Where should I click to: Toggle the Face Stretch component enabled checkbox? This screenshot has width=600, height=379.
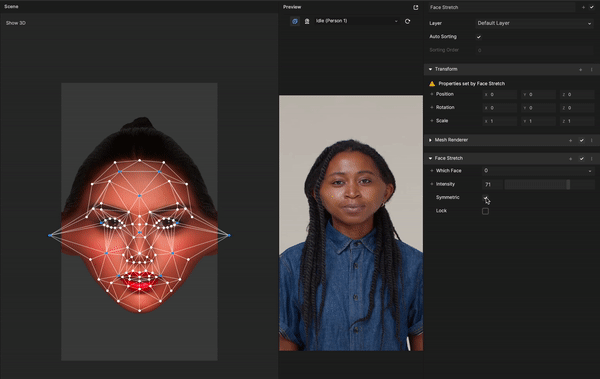582,159
